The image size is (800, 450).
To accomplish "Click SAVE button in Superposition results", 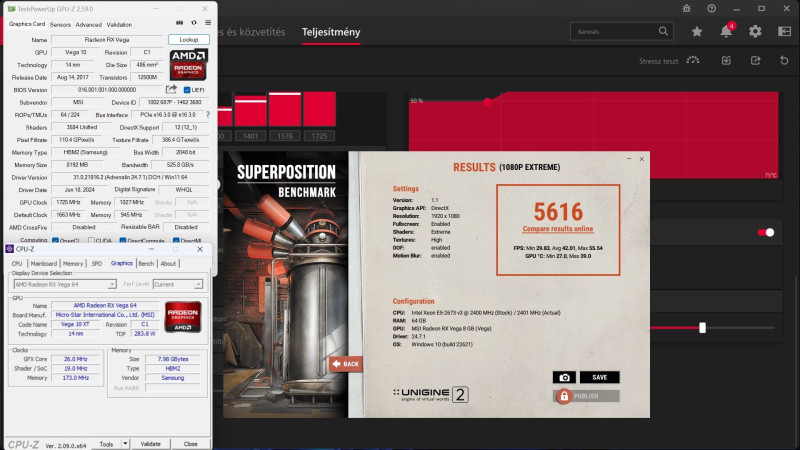I will (599, 377).
